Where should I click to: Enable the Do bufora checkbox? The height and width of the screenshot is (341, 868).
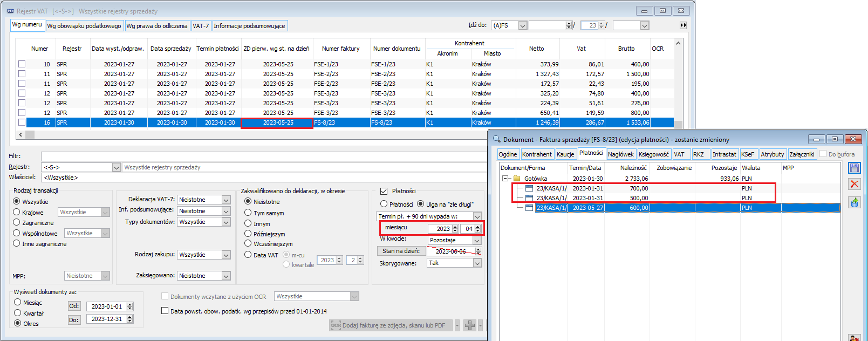(823, 154)
